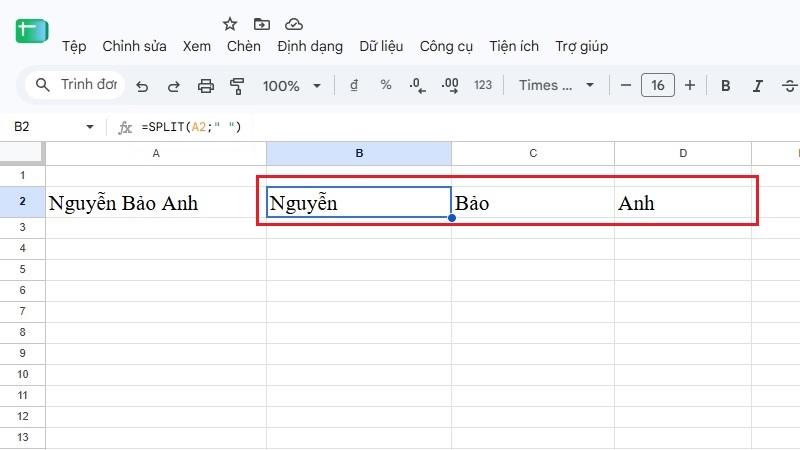Redo the last action
The width and height of the screenshot is (800, 450).
(173, 86)
